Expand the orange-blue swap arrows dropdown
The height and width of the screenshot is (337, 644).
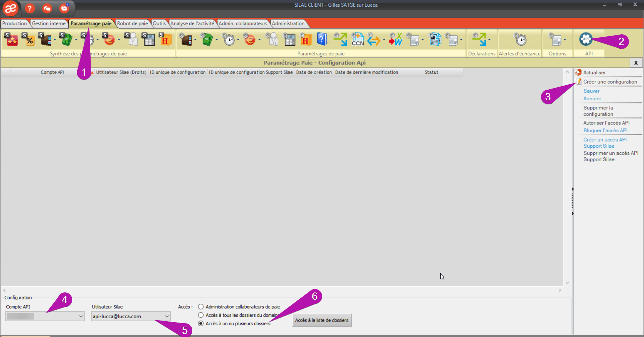click(x=384, y=40)
